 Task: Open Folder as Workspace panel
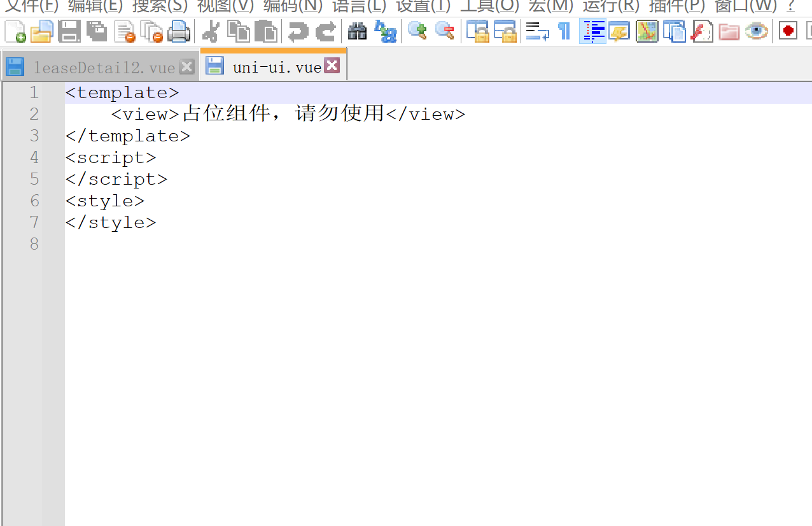(729, 31)
